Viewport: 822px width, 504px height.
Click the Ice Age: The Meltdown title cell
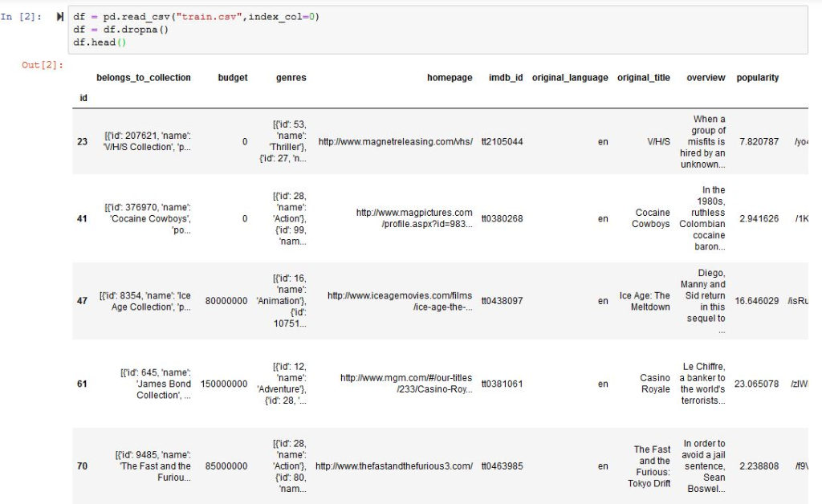(645, 301)
